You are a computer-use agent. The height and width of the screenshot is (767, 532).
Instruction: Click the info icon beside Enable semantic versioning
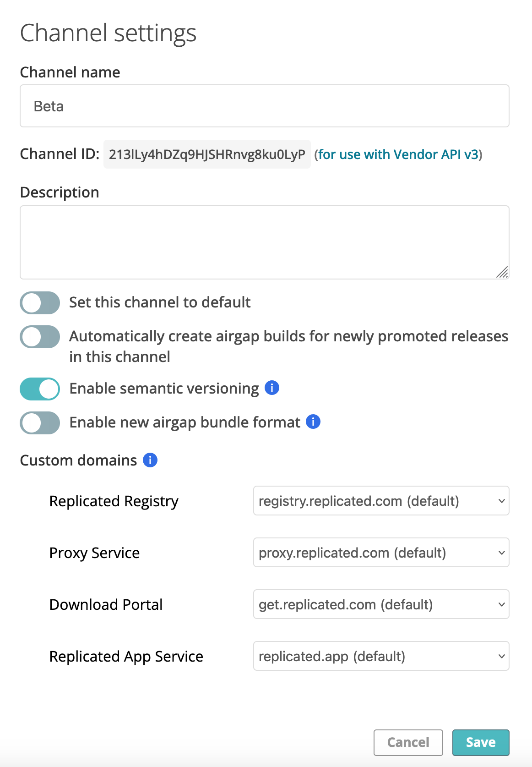[271, 388]
